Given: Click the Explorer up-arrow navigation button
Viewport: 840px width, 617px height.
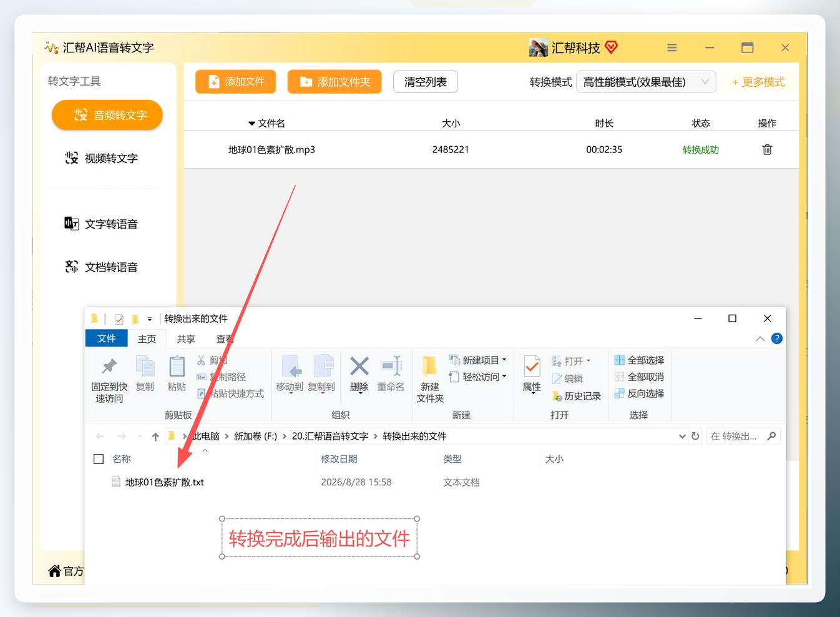Looking at the screenshot, I should [x=155, y=437].
